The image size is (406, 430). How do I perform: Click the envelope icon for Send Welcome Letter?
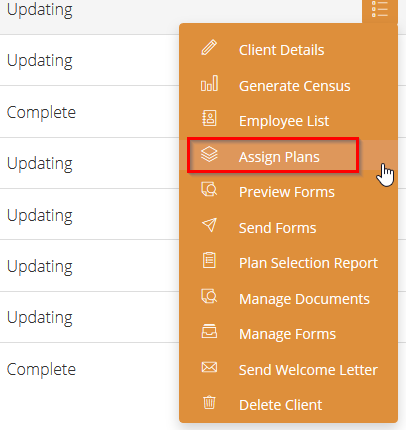pos(209,367)
